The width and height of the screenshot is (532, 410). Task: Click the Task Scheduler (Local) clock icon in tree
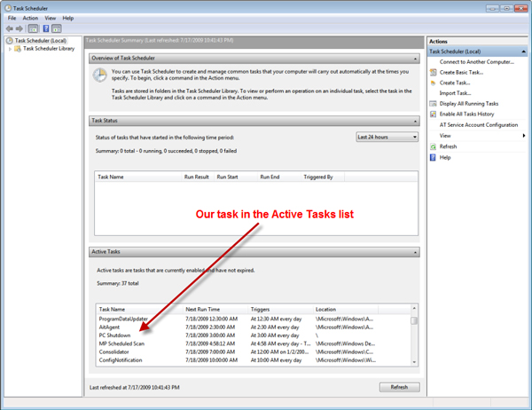tap(10, 41)
